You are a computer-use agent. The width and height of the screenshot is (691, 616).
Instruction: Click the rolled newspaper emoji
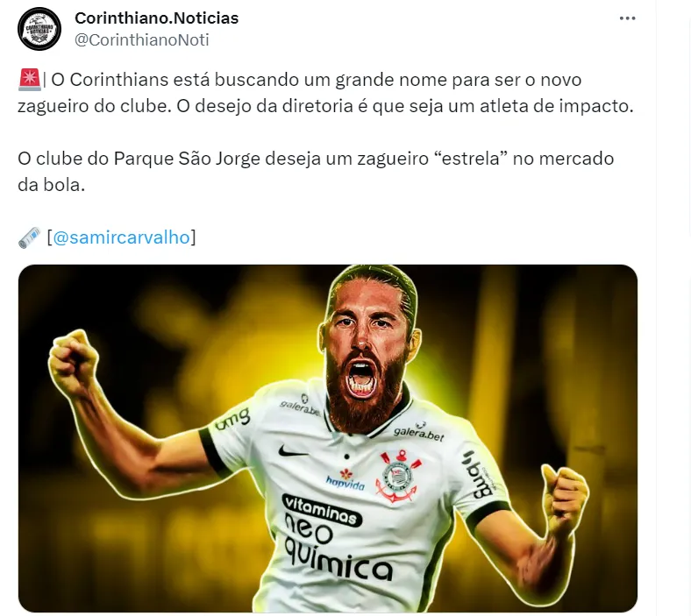(x=30, y=237)
